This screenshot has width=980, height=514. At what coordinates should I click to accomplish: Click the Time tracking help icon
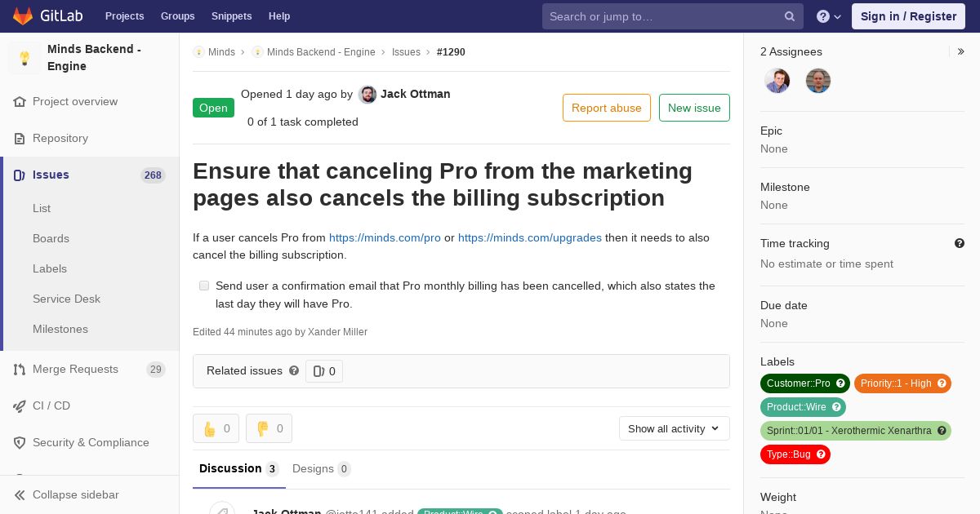coord(960,243)
